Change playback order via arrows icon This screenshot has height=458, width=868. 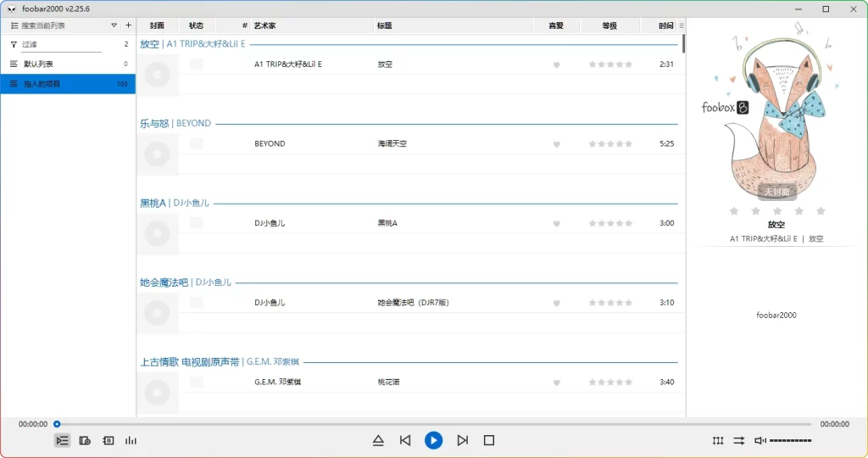(x=739, y=440)
